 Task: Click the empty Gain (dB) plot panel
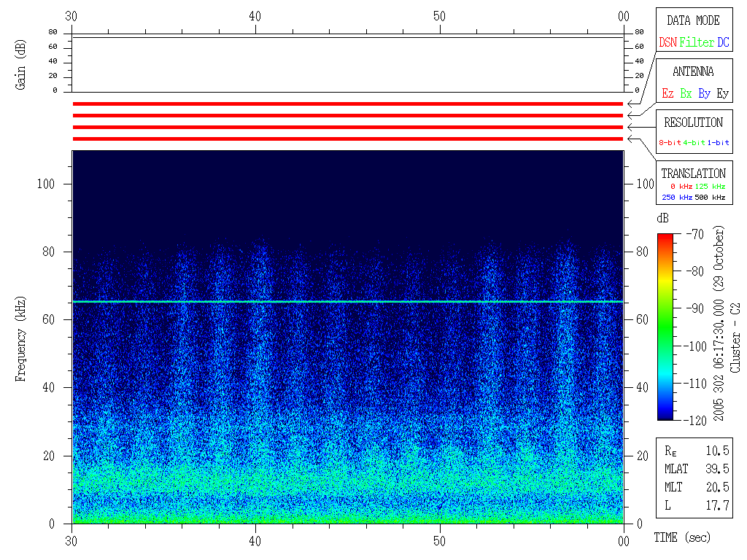347,64
